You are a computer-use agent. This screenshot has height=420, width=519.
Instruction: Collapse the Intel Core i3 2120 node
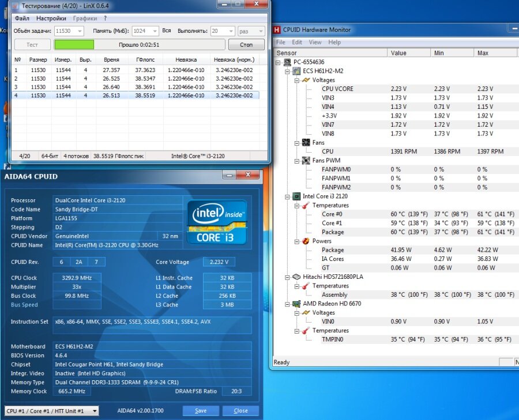pyautogui.click(x=287, y=196)
